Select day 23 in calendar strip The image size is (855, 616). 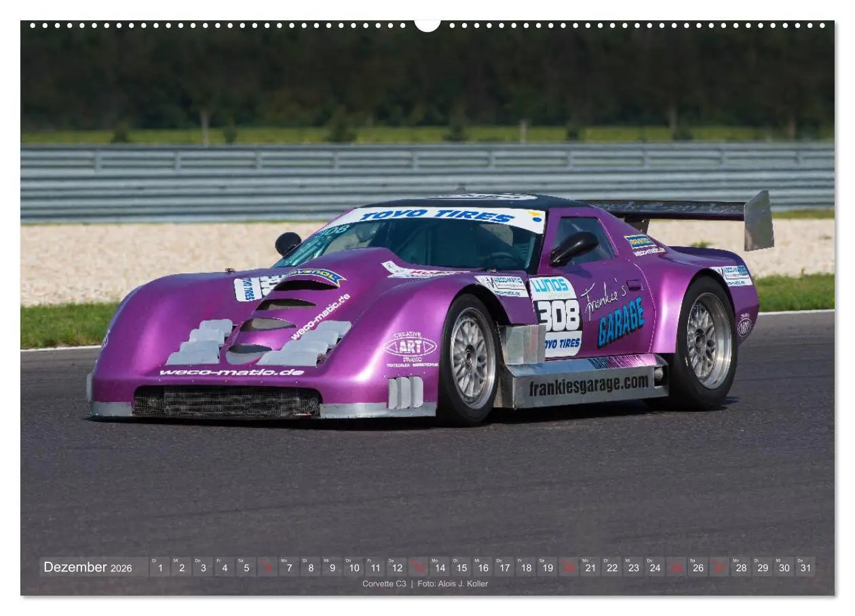tap(633, 567)
